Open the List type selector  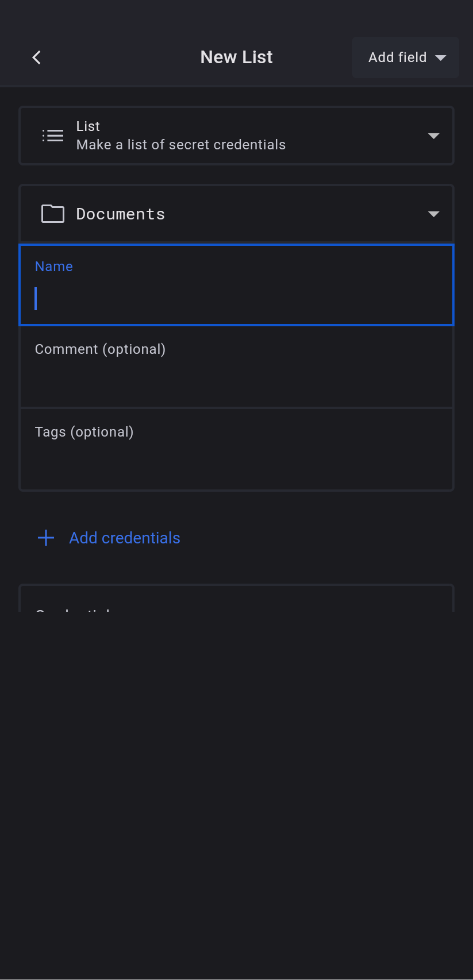pyautogui.click(x=236, y=136)
